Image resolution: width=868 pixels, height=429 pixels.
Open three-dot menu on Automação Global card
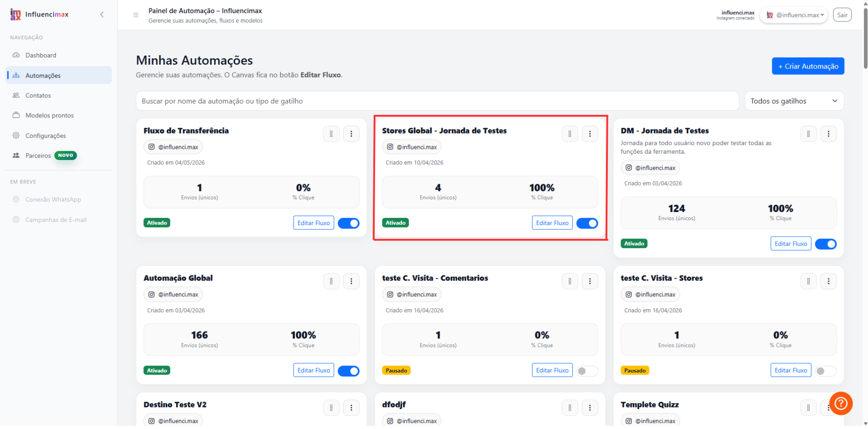pos(351,281)
